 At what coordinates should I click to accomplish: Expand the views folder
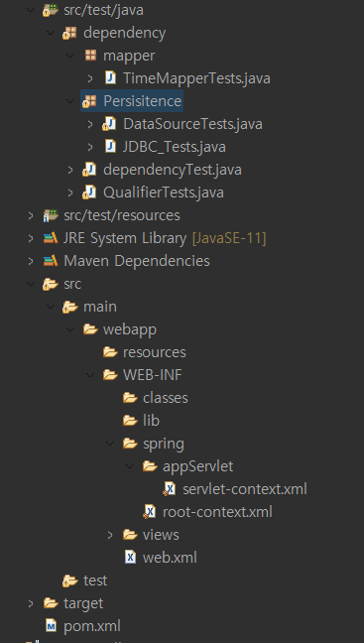110,535
